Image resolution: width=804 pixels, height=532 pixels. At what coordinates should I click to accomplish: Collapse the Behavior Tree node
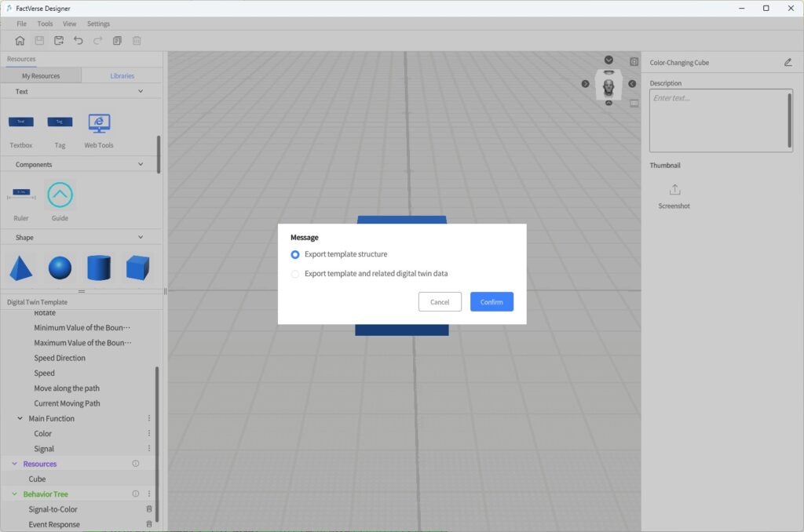click(13, 494)
